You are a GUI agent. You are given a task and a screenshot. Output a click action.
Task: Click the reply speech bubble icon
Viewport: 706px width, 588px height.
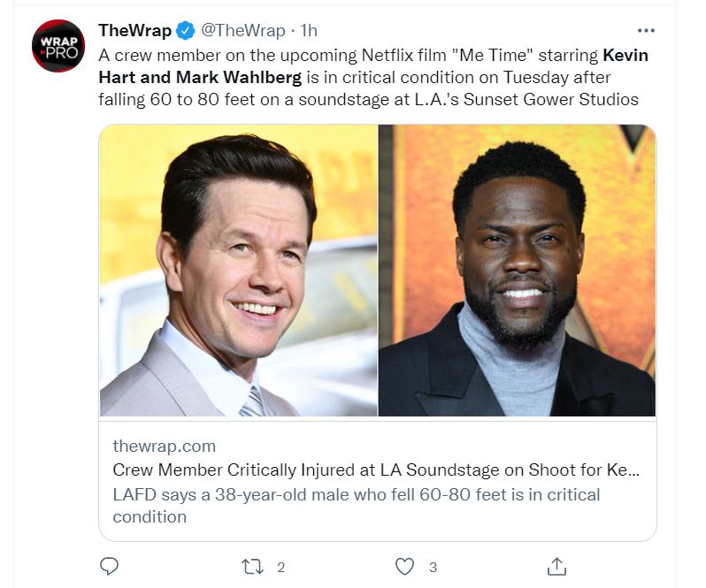coord(110,566)
